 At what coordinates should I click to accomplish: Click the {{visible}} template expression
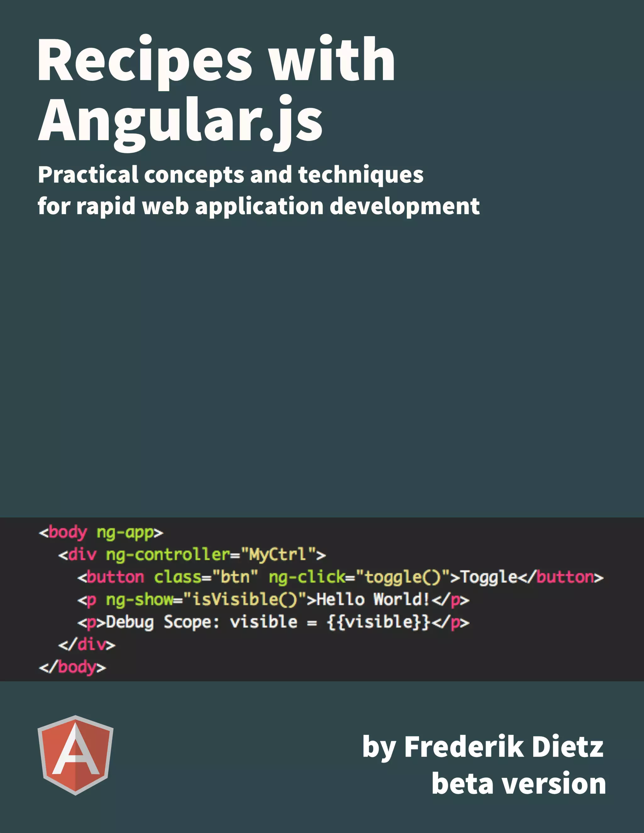379,622
